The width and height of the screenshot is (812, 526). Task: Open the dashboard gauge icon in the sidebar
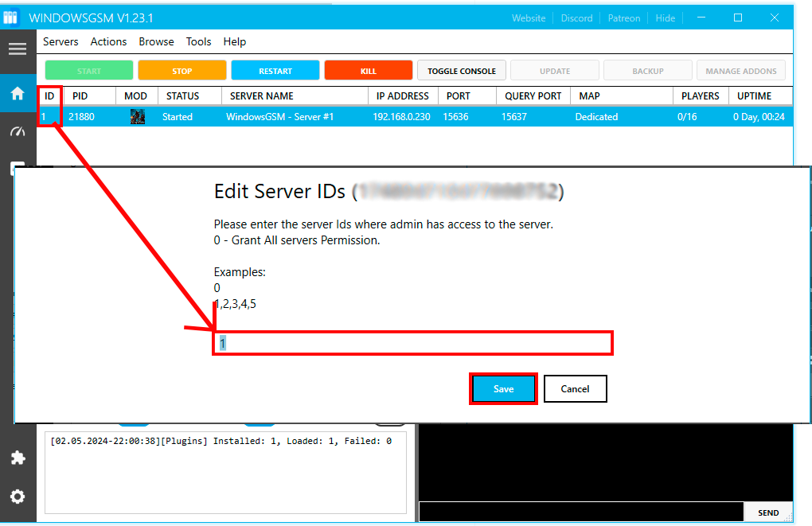18,131
